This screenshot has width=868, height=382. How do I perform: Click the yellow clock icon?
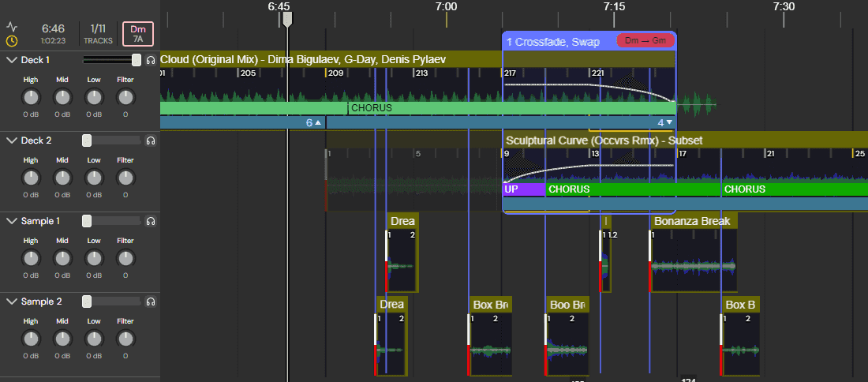12,41
